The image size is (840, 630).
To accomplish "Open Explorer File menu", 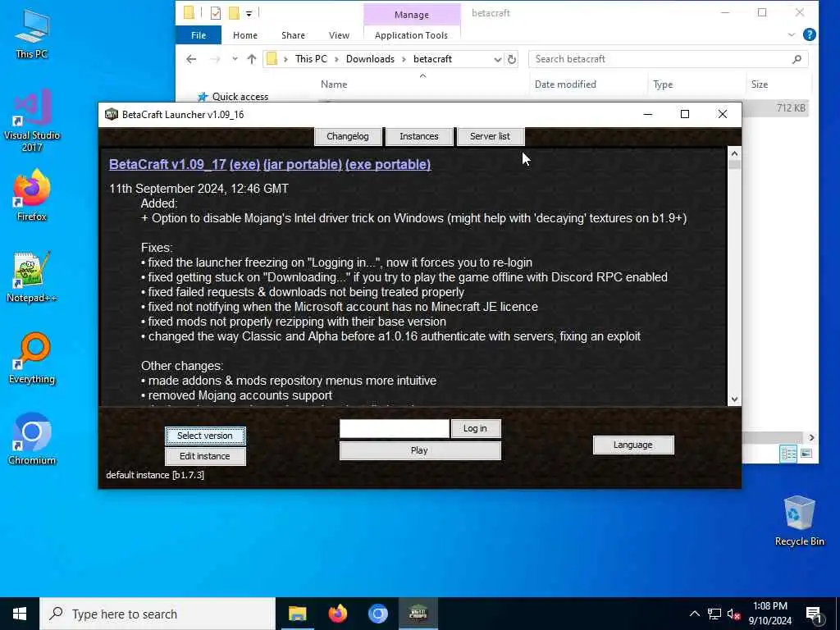I will click(x=199, y=35).
